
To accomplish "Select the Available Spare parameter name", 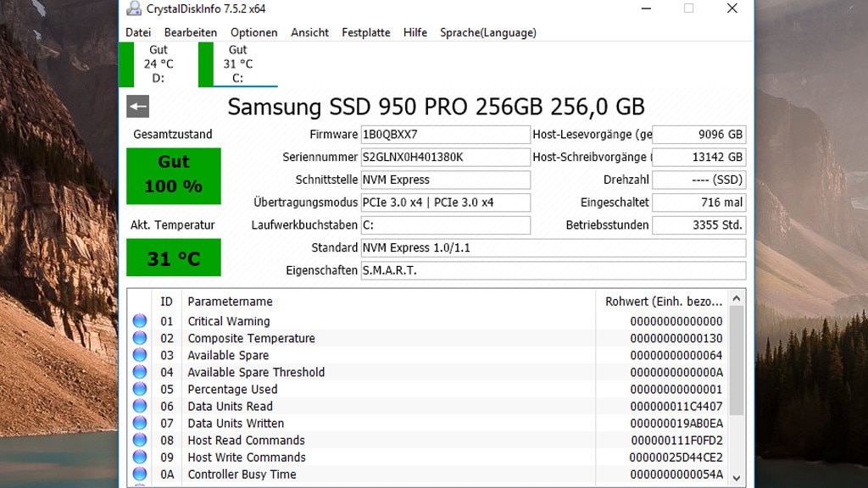I will 228,355.
